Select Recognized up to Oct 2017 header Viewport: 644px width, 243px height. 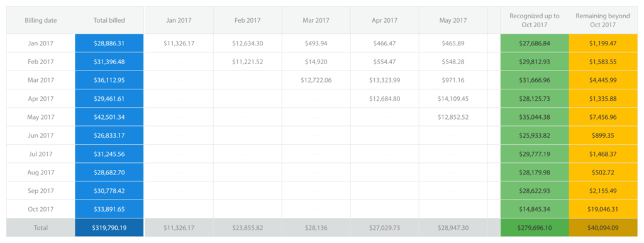(x=535, y=20)
